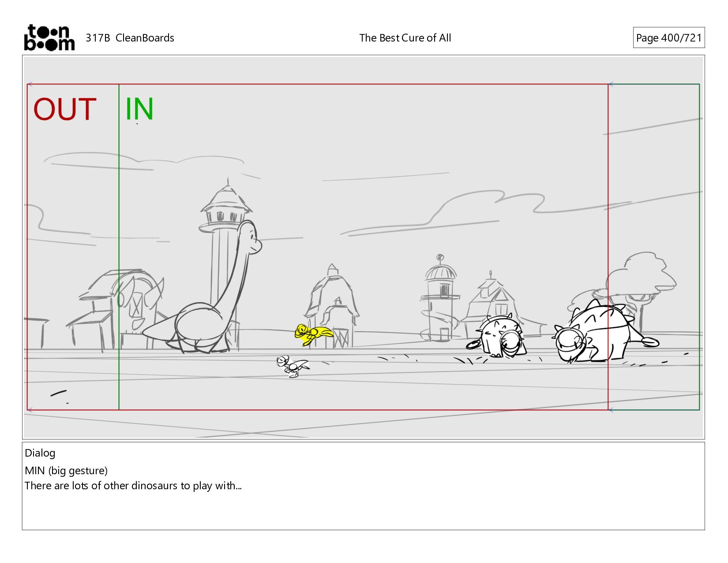Screen dimensions: 728x563
Task: Click the red 'OUT' camera label
Action: click(65, 110)
